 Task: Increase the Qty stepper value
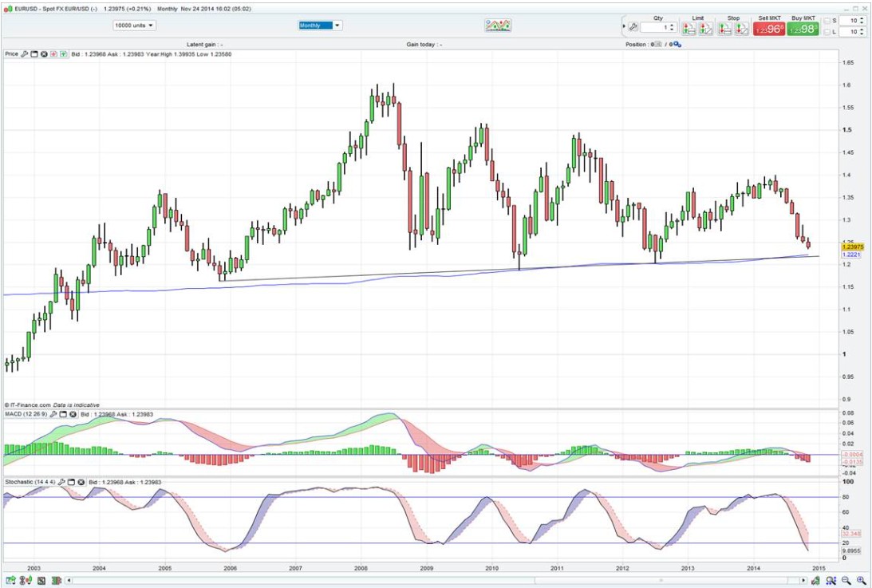[x=673, y=24]
